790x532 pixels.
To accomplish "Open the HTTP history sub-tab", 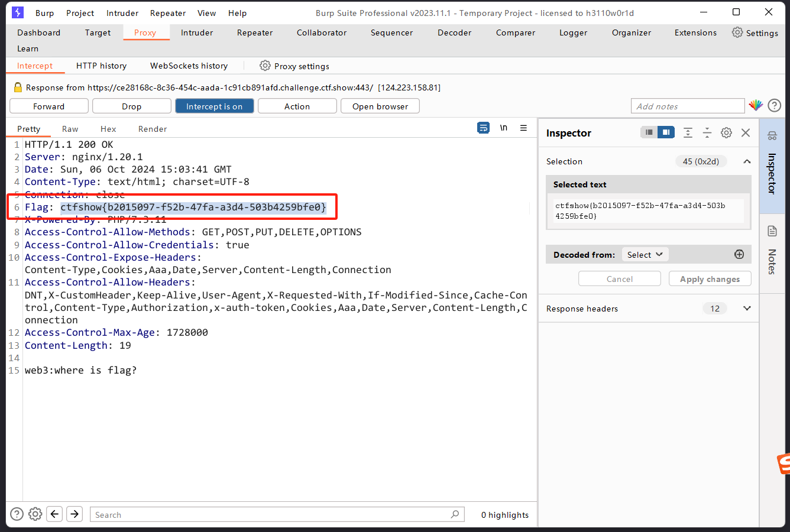I will (x=102, y=66).
